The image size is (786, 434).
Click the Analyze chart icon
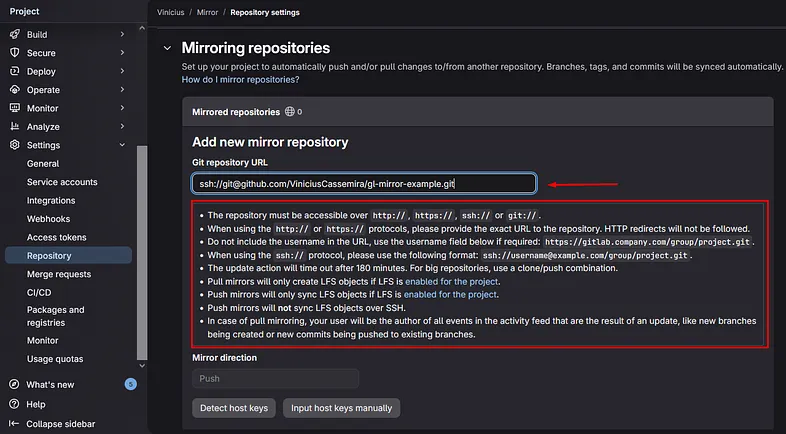[x=15, y=126]
